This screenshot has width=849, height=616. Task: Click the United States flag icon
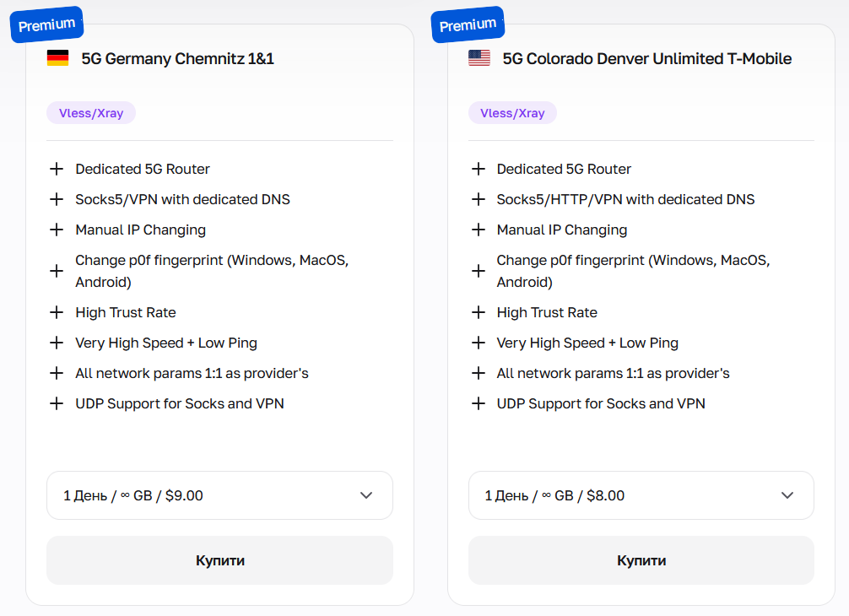[479, 58]
